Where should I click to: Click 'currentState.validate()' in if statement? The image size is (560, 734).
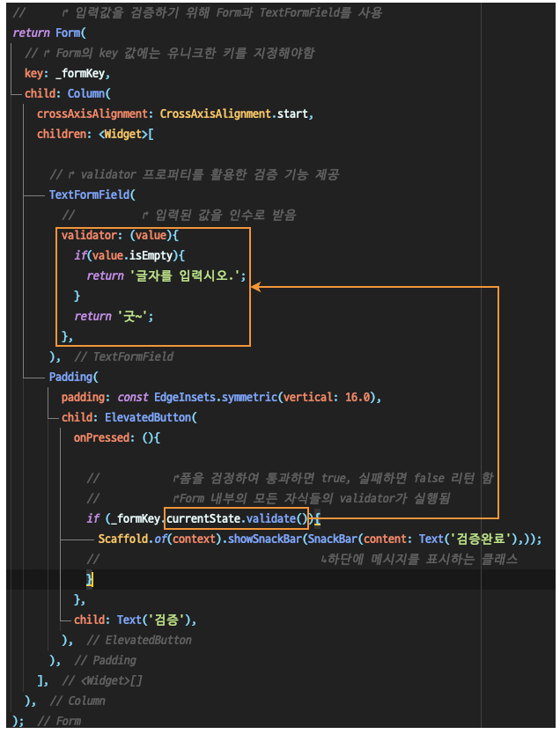click(x=237, y=518)
